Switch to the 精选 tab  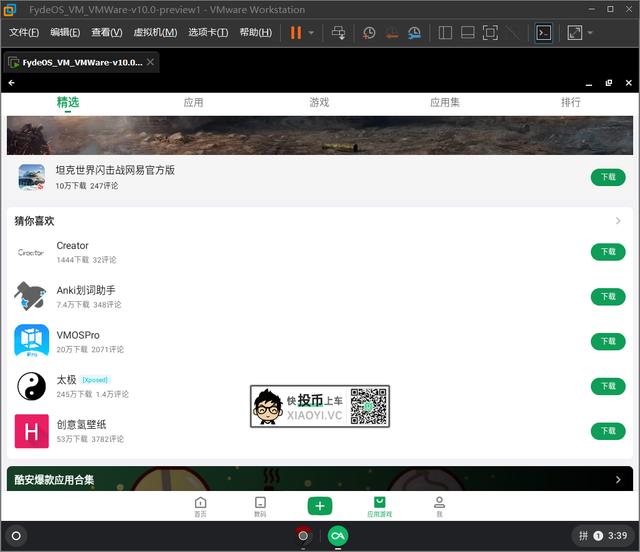point(68,102)
